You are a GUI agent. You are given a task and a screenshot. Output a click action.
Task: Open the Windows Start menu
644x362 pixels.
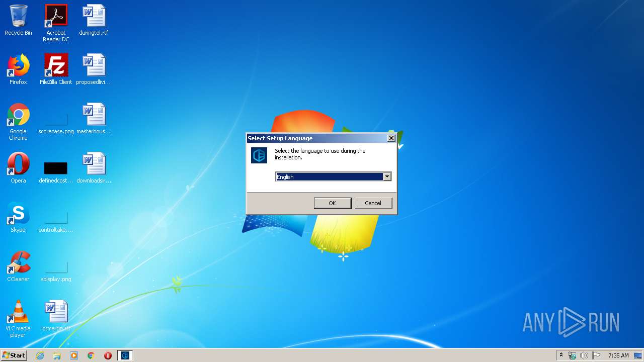(14, 355)
